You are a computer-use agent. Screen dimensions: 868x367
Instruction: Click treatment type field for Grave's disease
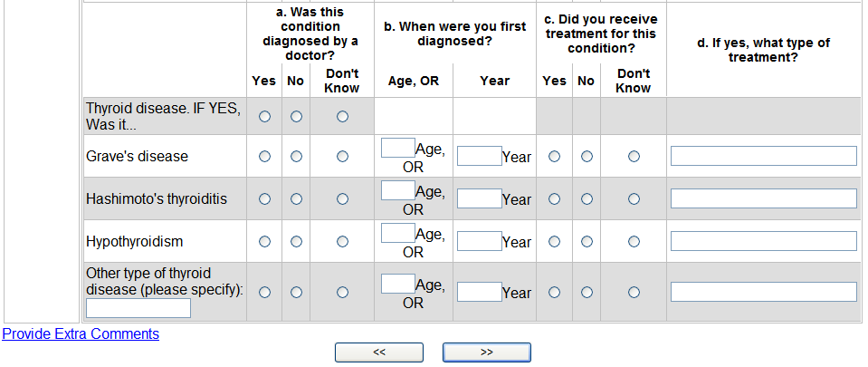pos(763,157)
